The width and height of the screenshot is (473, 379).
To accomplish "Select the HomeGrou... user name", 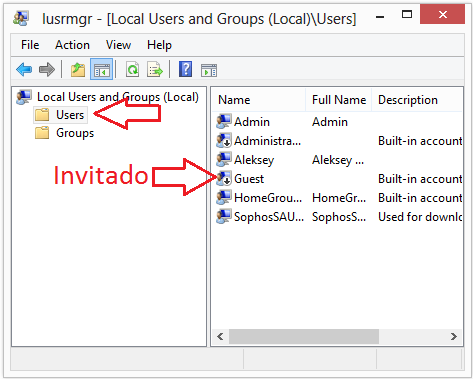I will (x=268, y=198).
